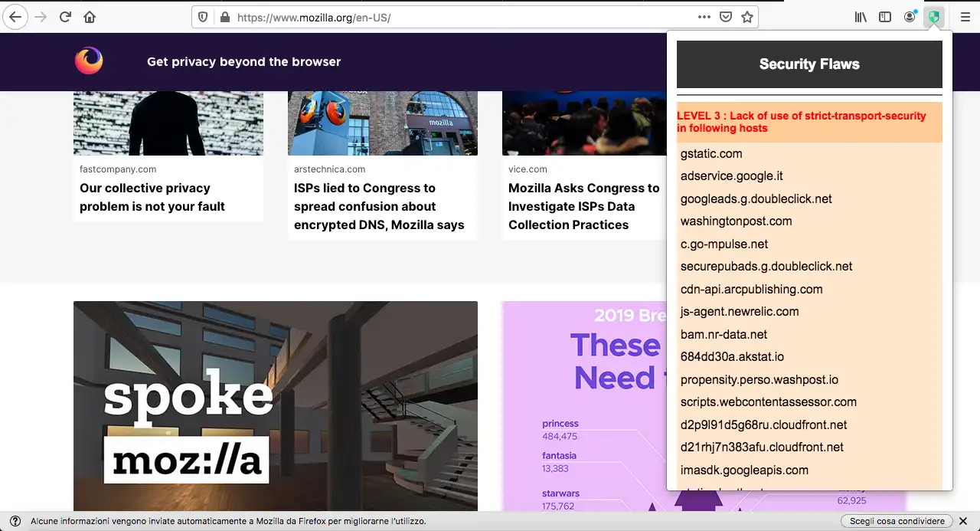Click the mozilla.org address bar URL
The width and height of the screenshot is (980, 531).
pyautogui.click(x=314, y=17)
